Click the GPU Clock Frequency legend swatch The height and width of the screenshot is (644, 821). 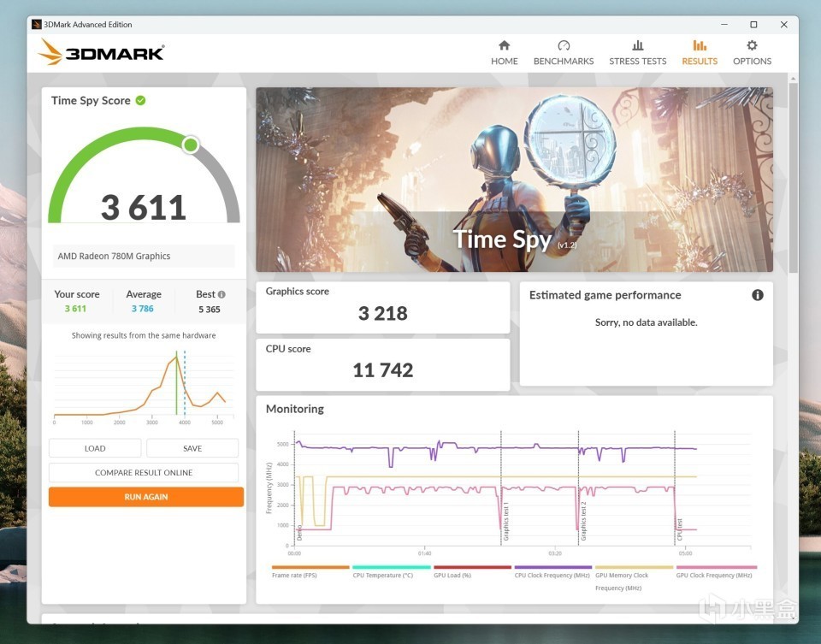tap(717, 567)
